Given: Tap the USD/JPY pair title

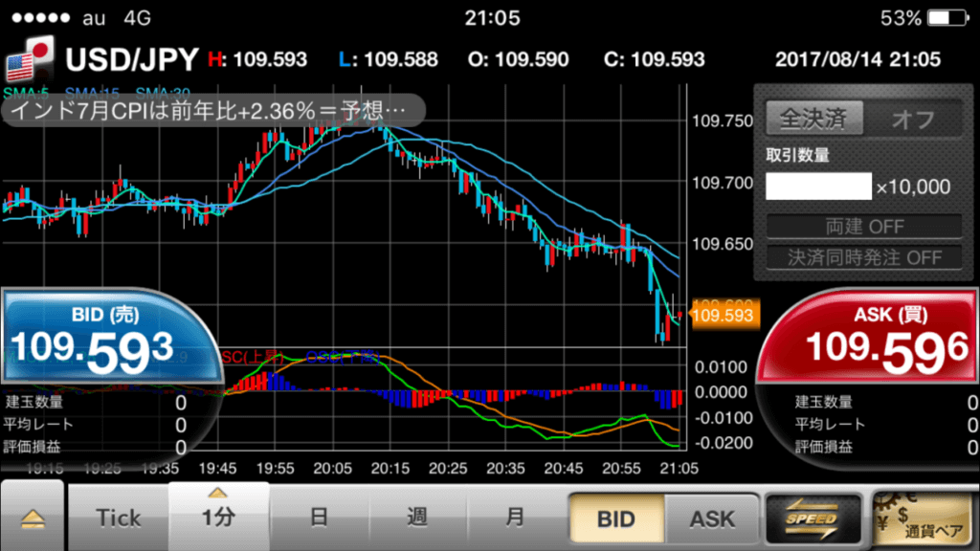Looking at the screenshot, I should click(x=132, y=60).
